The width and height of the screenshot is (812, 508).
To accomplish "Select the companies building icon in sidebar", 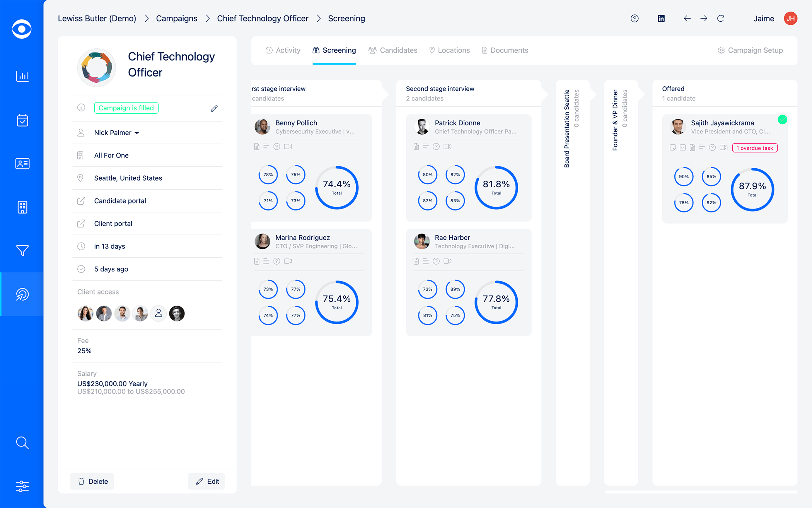I will tap(22, 207).
